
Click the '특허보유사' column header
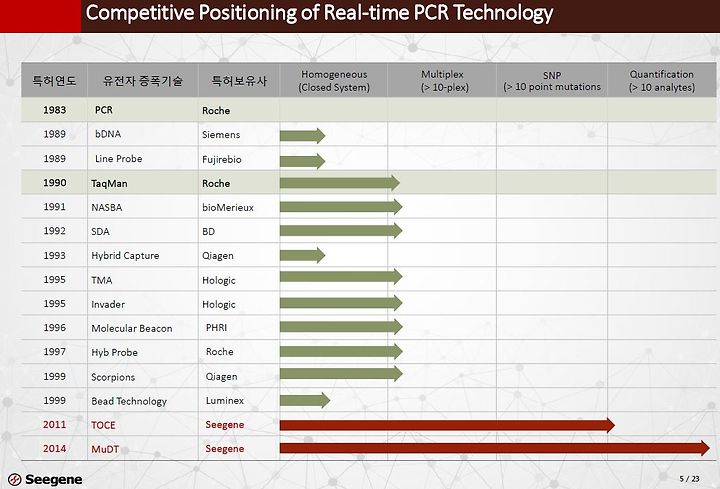tap(239, 81)
